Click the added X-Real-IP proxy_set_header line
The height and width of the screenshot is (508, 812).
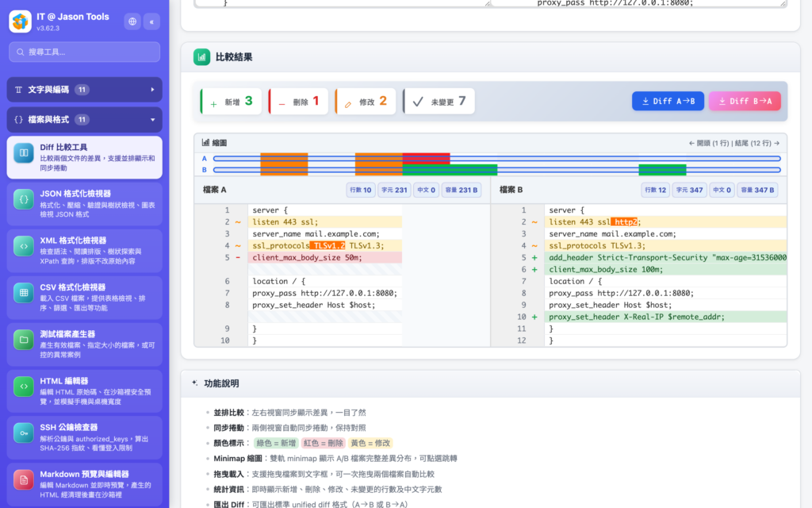665,317
